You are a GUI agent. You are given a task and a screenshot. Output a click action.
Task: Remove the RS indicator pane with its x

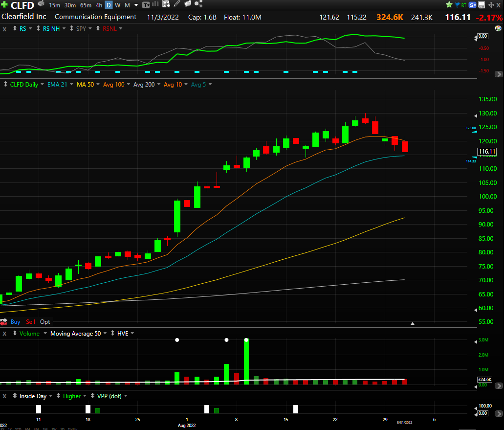pyautogui.click(x=4, y=29)
